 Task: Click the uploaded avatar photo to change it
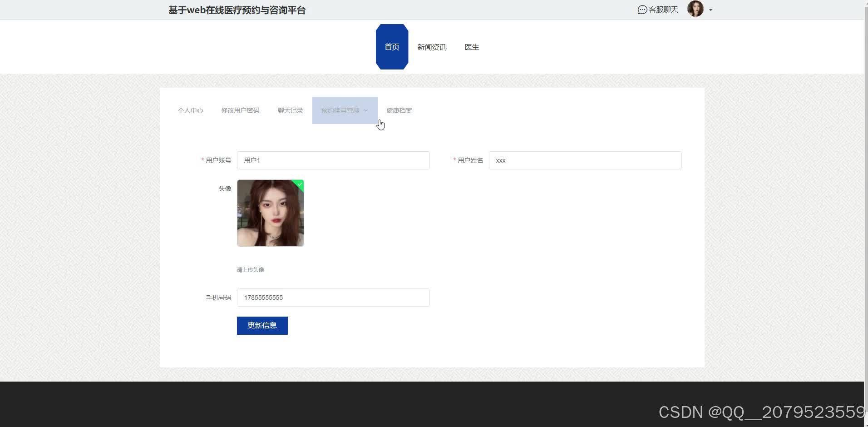(270, 213)
